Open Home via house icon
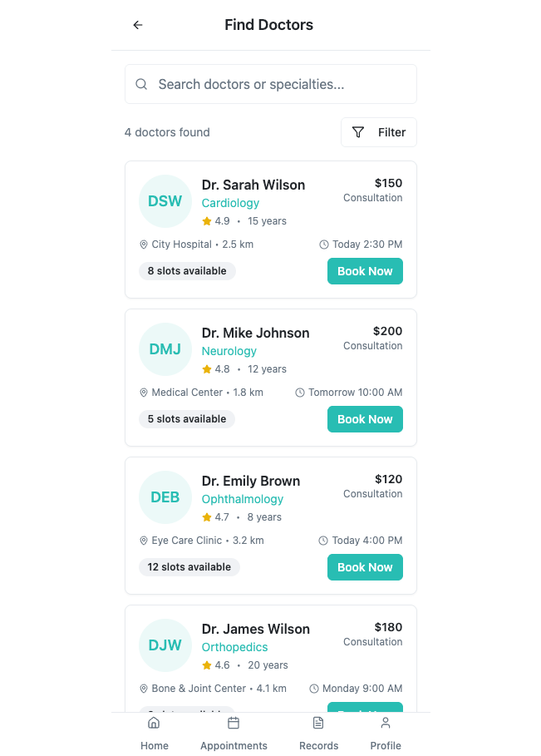 (x=154, y=723)
